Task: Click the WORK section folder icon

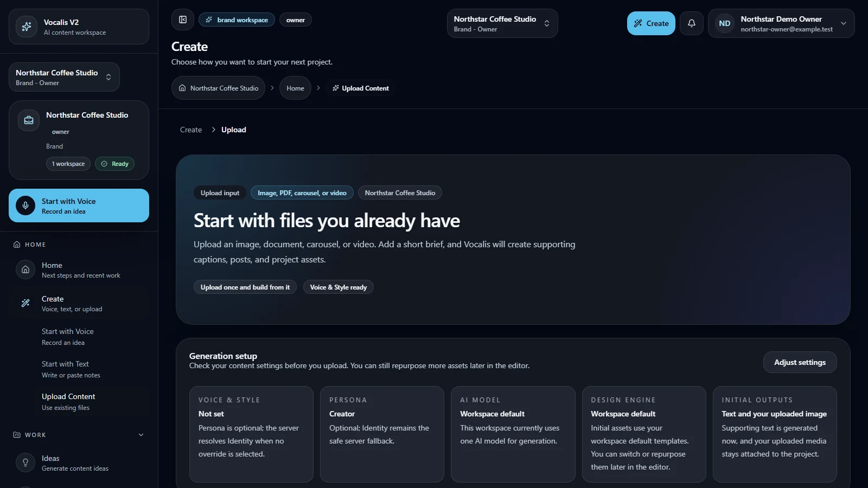Action: click(x=17, y=435)
